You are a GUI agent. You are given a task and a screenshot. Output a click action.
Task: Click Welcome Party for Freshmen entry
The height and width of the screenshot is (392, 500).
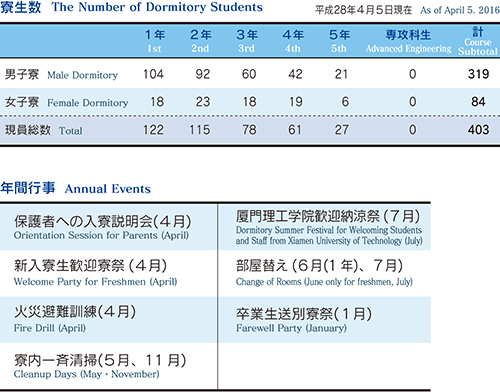(95, 273)
